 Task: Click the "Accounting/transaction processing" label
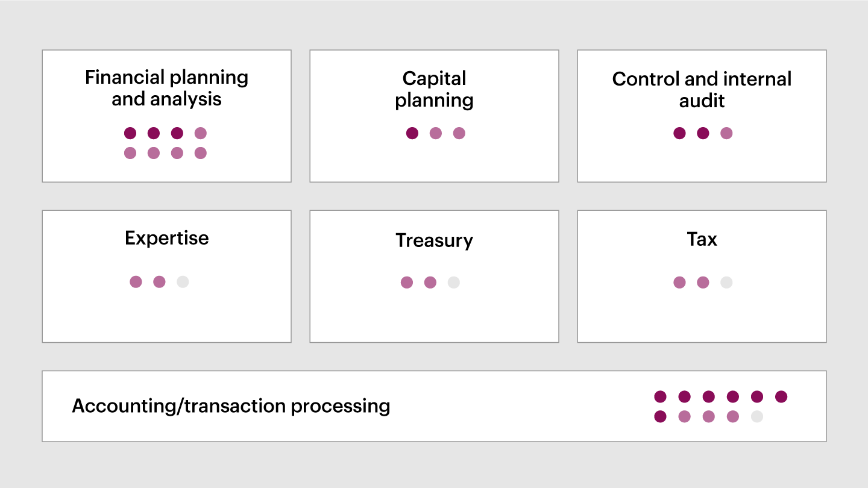pyautogui.click(x=231, y=406)
